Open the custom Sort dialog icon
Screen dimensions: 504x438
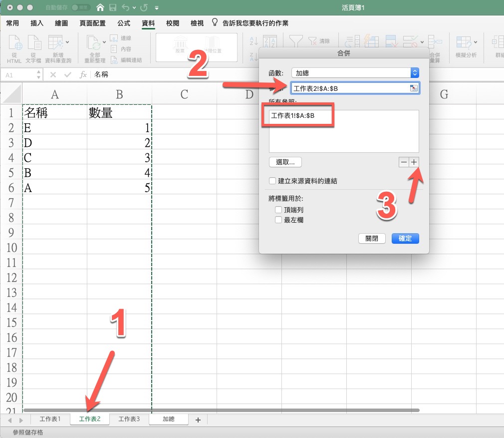pos(270,41)
